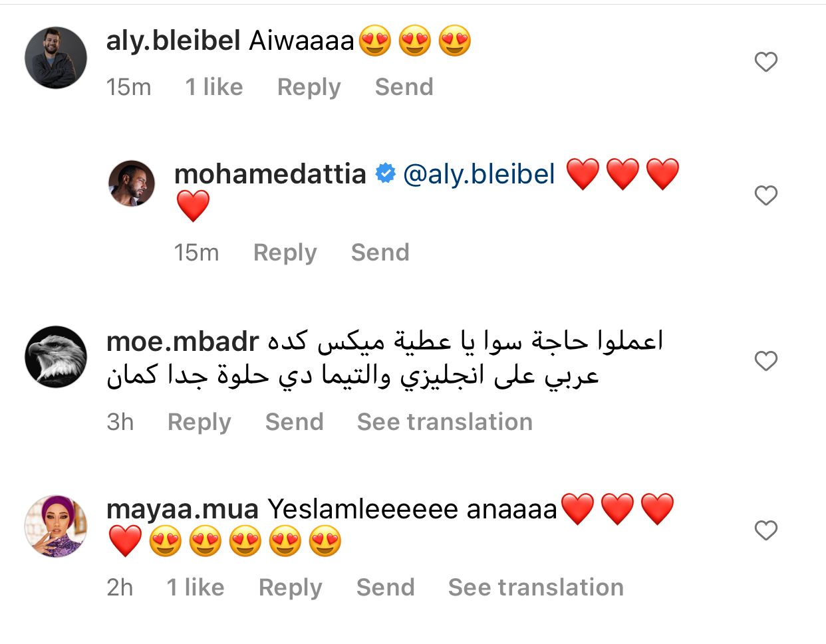Image resolution: width=826 pixels, height=644 pixels.
Task: Open the mohamedattia username link
Action: coord(270,174)
